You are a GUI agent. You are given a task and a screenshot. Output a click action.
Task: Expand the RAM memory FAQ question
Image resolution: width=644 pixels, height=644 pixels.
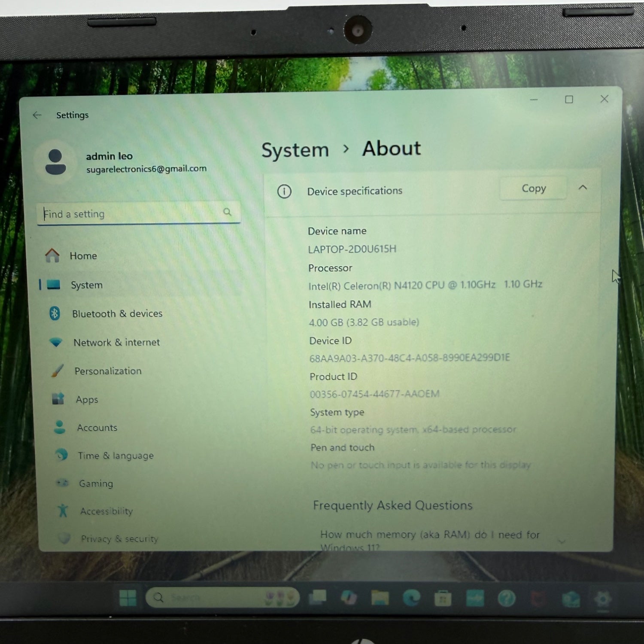click(561, 541)
